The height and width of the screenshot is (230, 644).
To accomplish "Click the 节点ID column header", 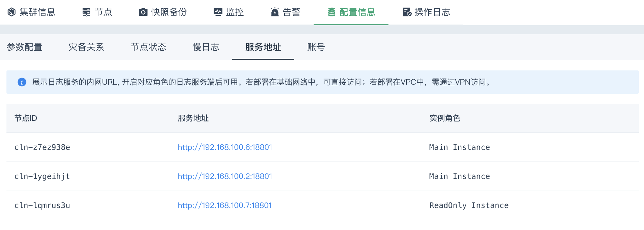I will (26, 118).
